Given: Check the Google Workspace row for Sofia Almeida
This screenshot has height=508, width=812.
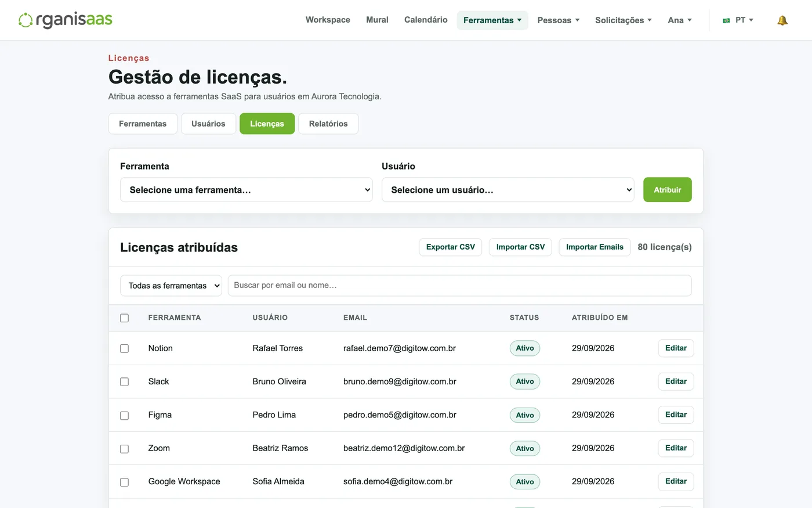Looking at the screenshot, I should (124, 482).
